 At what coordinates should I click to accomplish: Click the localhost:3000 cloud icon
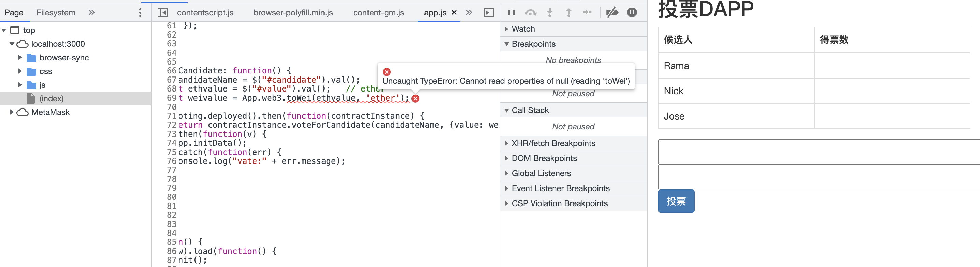[23, 44]
